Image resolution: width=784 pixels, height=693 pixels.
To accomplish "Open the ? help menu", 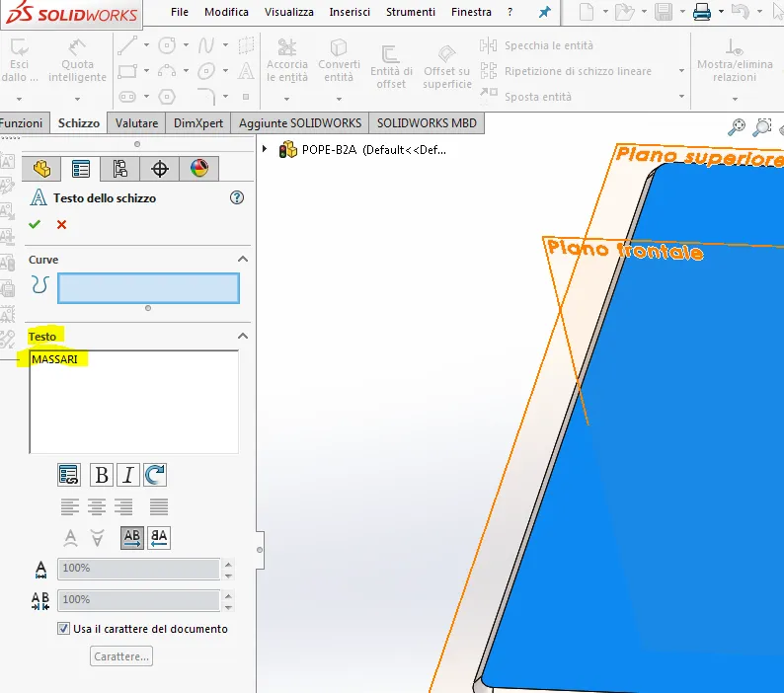I will pyautogui.click(x=510, y=12).
